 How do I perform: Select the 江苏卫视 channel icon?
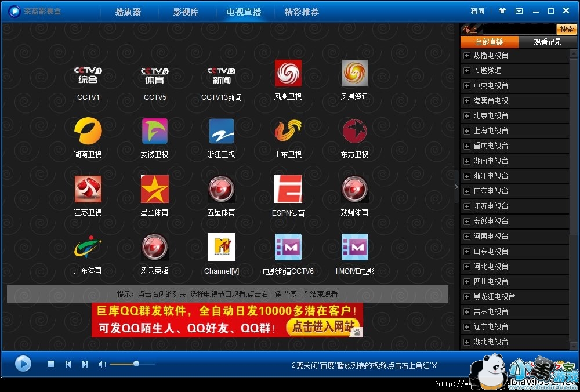[x=88, y=189]
